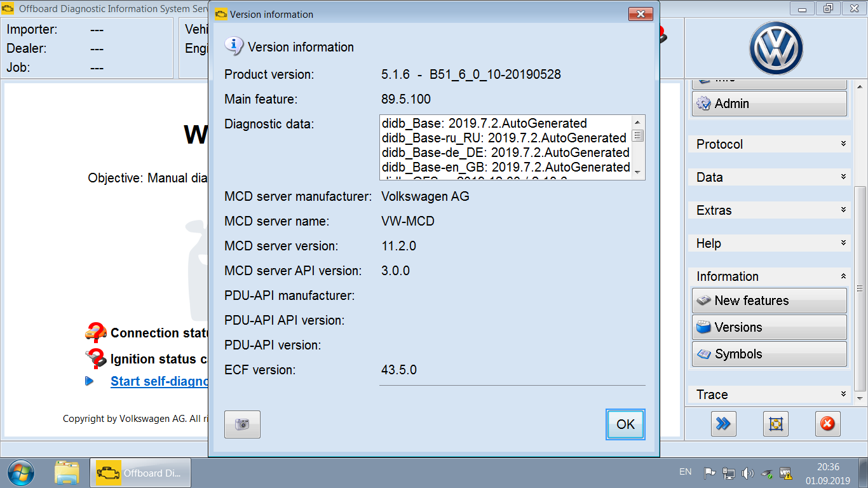Select didb_Base-ru_RU diagnostic data entry

(504, 138)
